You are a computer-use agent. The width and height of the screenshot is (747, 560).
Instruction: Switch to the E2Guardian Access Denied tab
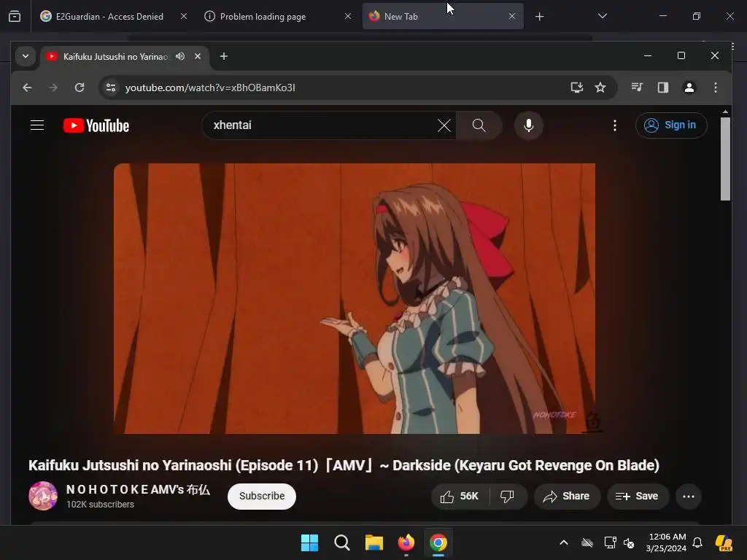(x=109, y=16)
